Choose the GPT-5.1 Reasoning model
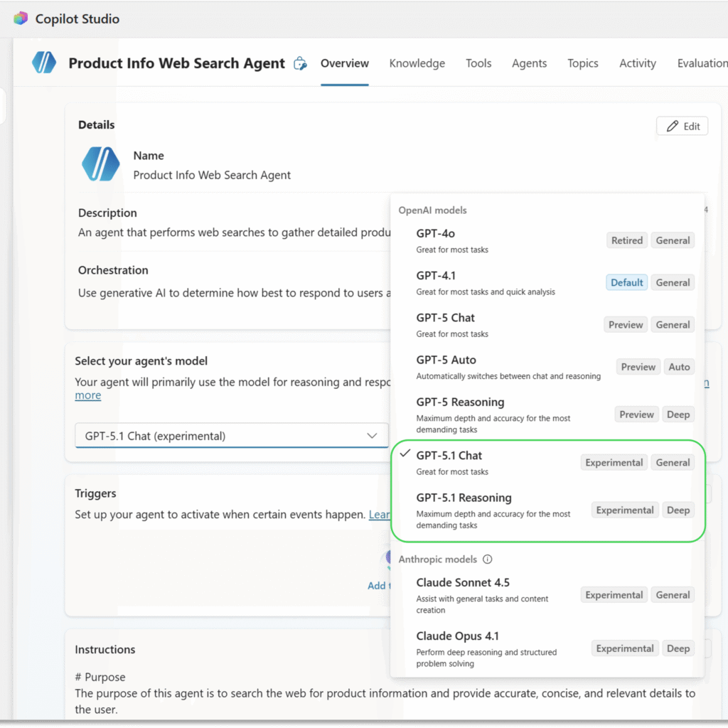 [x=547, y=510]
